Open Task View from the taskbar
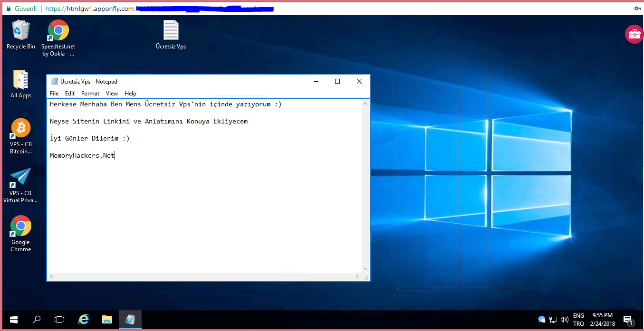The width and height of the screenshot is (644, 331). click(59, 320)
